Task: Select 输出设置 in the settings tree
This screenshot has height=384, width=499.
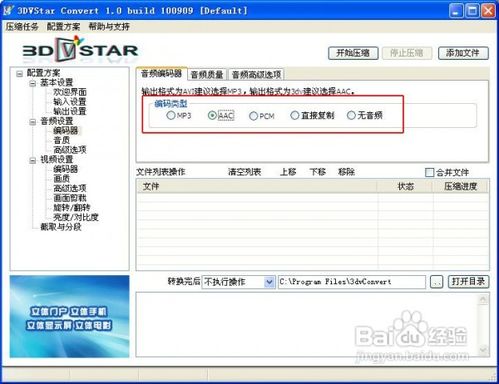Action: 70,111
